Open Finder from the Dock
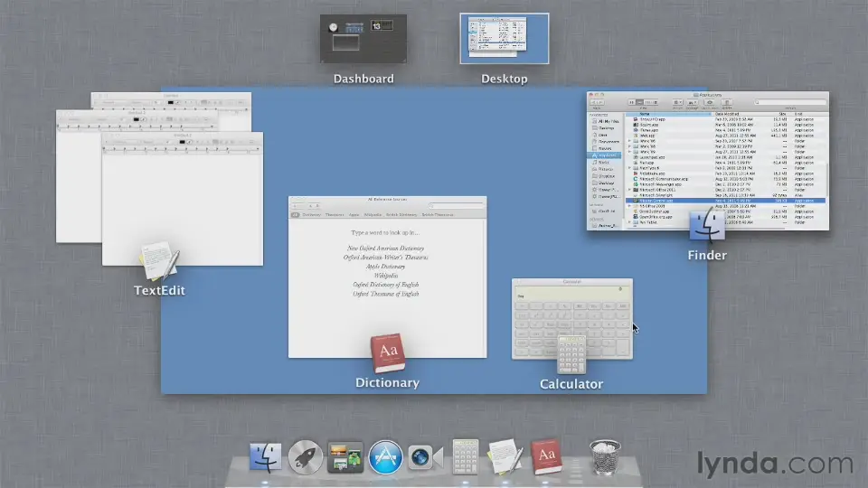868x488 pixels. (265, 457)
